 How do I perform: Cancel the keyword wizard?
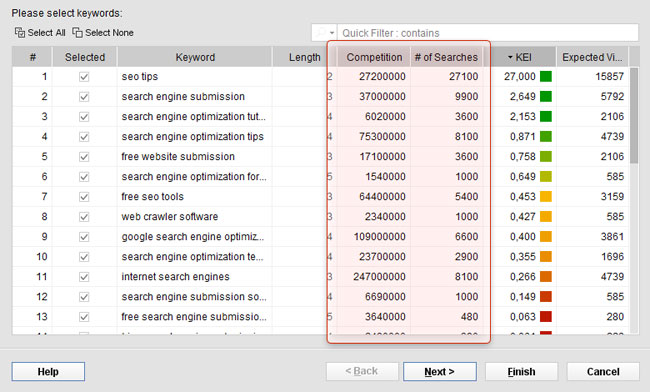[x=603, y=371]
